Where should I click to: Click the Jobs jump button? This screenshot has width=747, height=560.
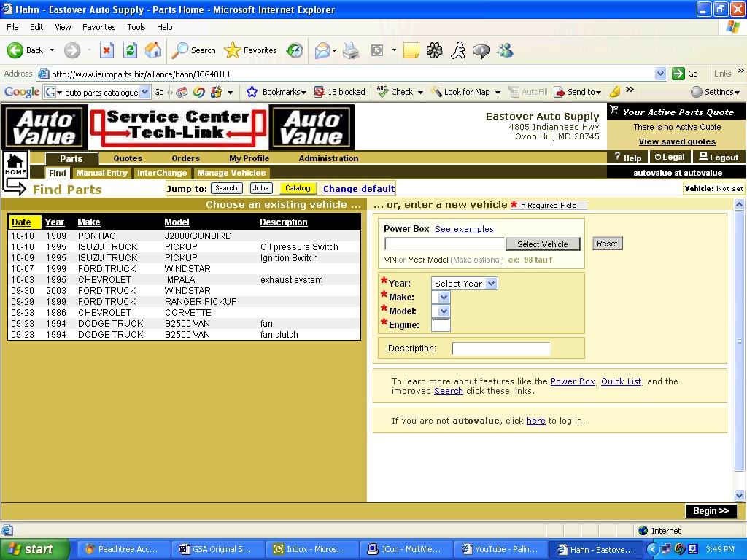pyautogui.click(x=261, y=188)
